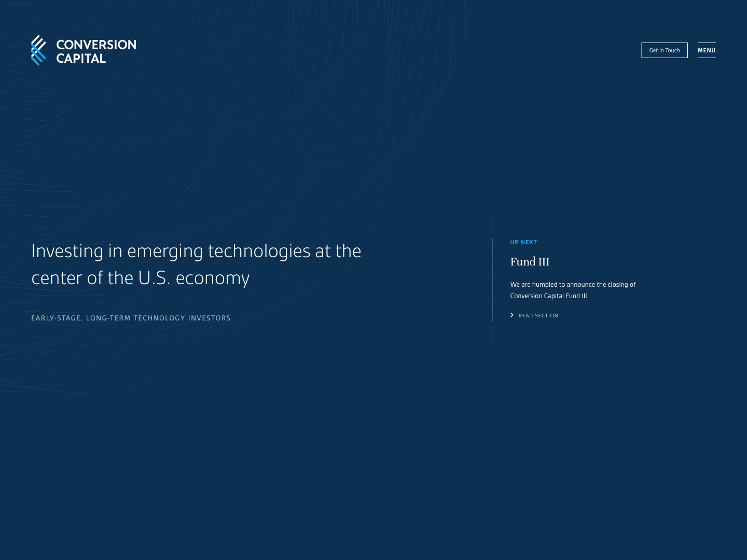Click the line above the MENU label

pos(707,43)
